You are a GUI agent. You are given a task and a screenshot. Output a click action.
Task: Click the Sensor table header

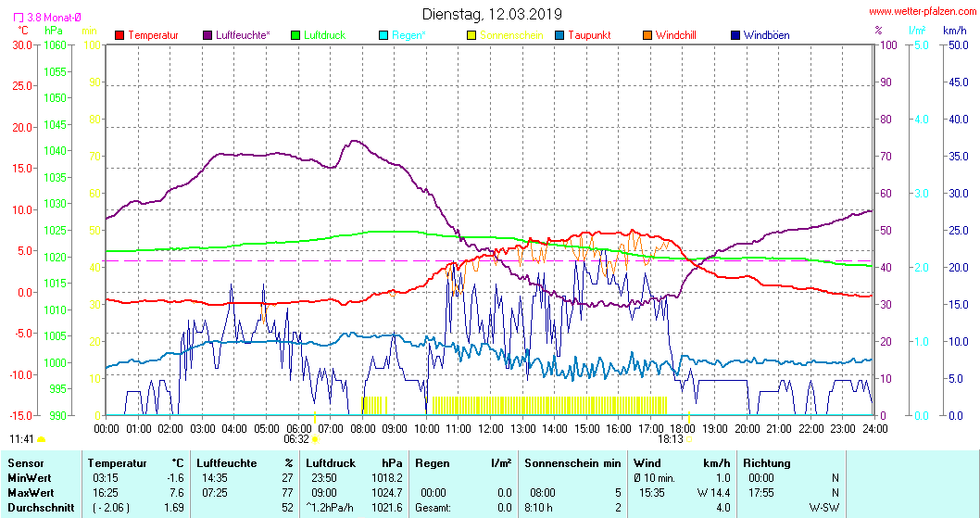tap(26, 463)
